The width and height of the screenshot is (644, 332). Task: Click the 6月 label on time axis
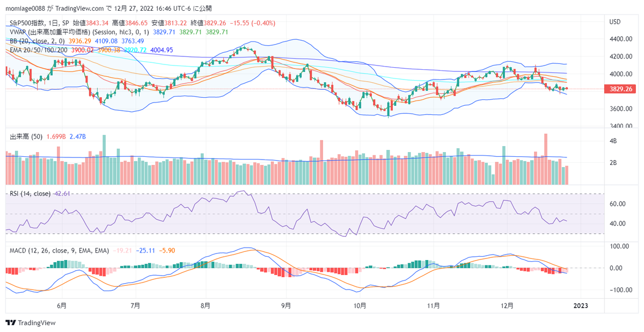(x=62, y=306)
